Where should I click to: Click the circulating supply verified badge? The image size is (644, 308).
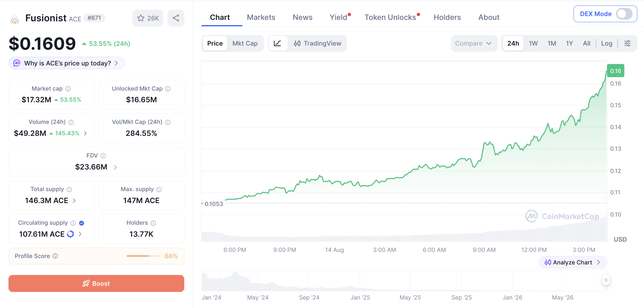[x=82, y=223]
